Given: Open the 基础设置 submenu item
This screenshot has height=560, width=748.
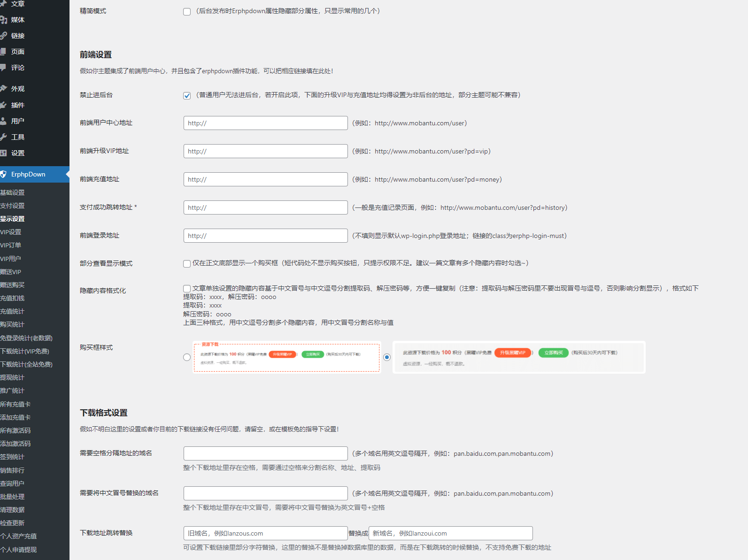Looking at the screenshot, I should coord(12,192).
